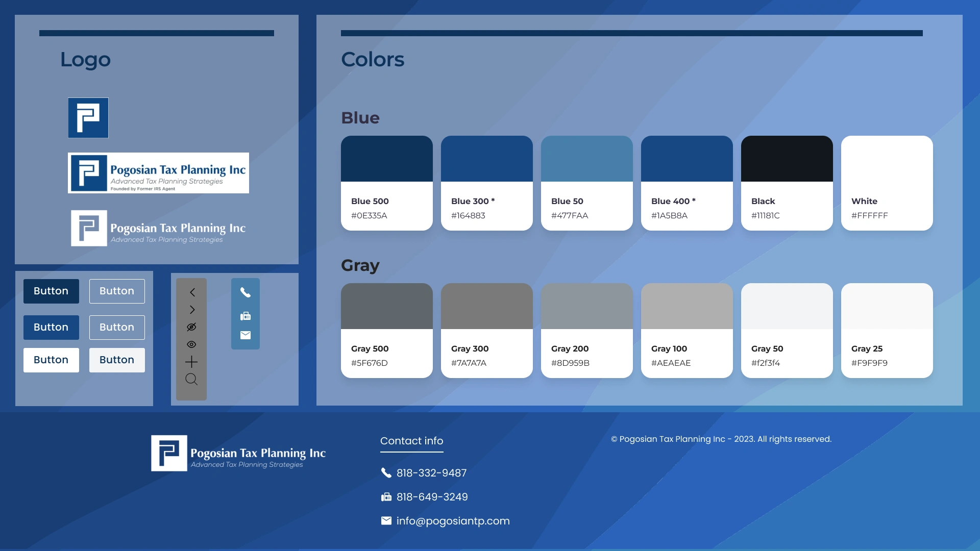Click the fax icon beside 818-649-3249

click(386, 497)
